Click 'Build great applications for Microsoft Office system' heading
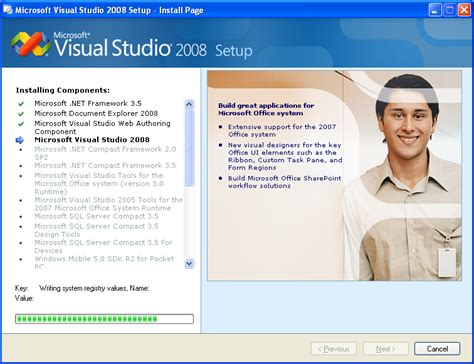The width and height of the screenshot is (474, 364). [266, 109]
